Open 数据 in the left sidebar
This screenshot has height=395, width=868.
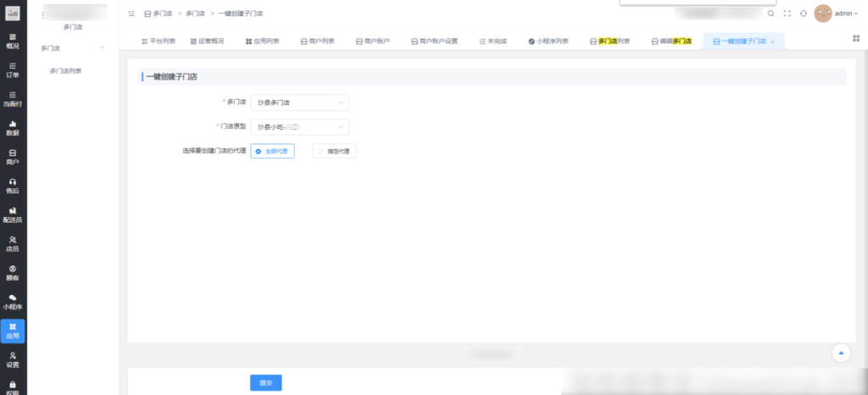pyautogui.click(x=12, y=128)
